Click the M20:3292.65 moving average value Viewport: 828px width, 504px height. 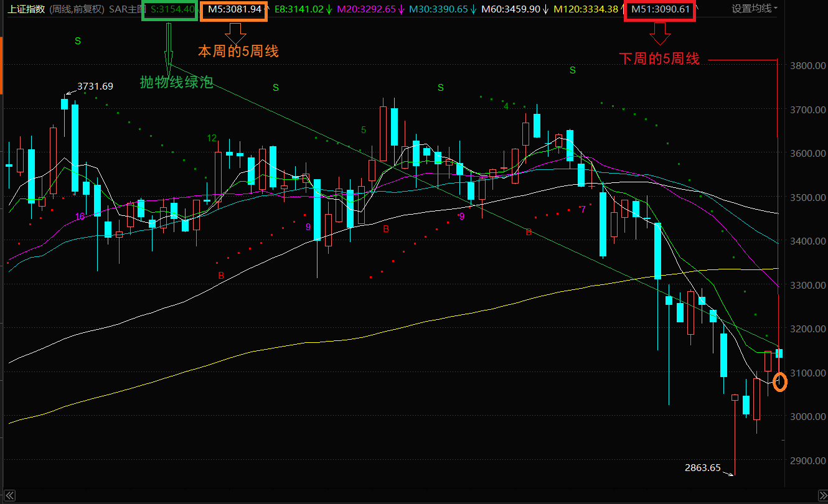pos(366,9)
